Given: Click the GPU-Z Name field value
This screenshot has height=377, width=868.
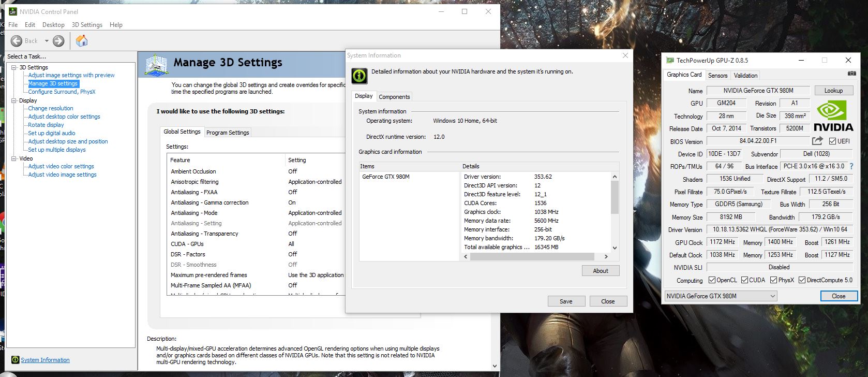Looking at the screenshot, I should pyautogui.click(x=758, y=91).
